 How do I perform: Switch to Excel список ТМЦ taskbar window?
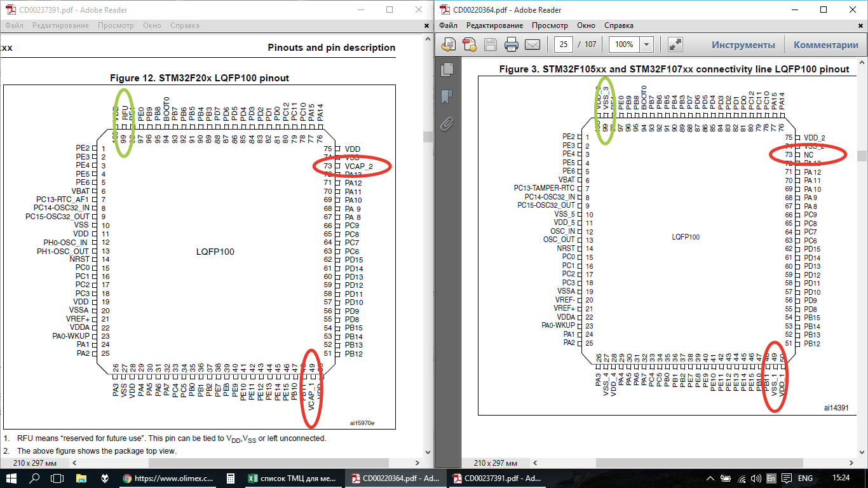click(x=293, y=478)
